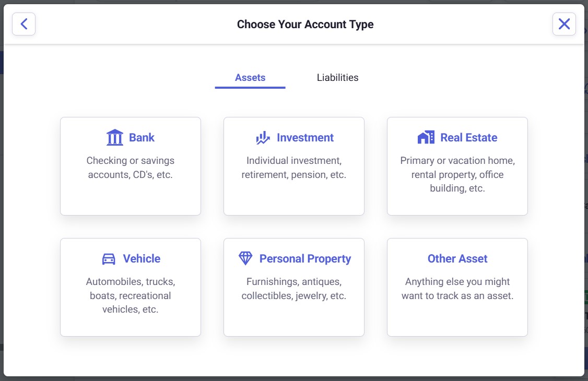Choose the Bank heading label
Screen dimensions: 588x381
pyautogui.click(x=142, y=138)
